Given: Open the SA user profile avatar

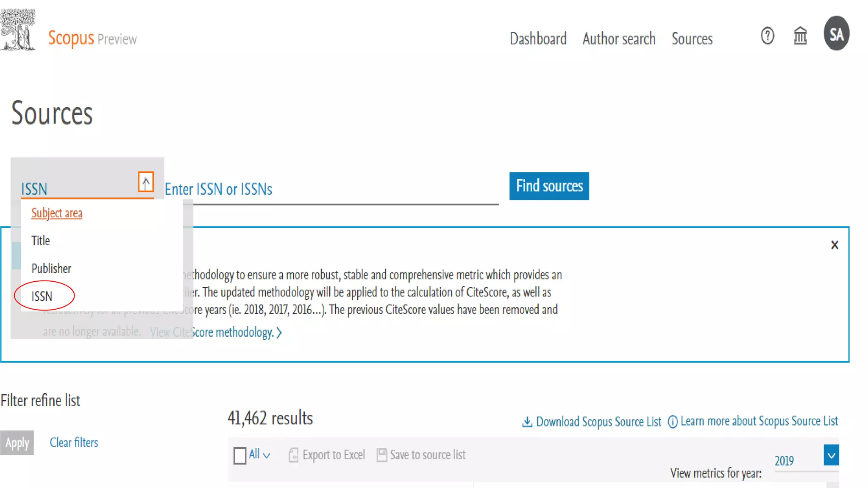Looking at the screenshot, I should point(836,34).
